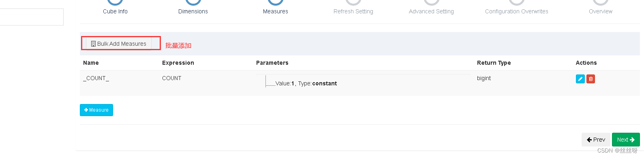This screenshot has width=644, height=157.
Task: Edit the _COUNT_ measure with pencil icon
Action: 580,79
